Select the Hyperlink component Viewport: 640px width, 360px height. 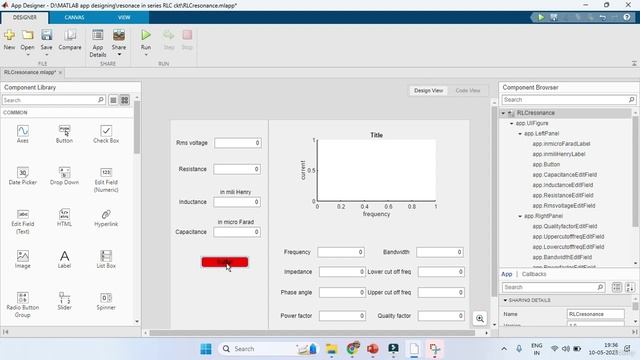pos(106,218)
